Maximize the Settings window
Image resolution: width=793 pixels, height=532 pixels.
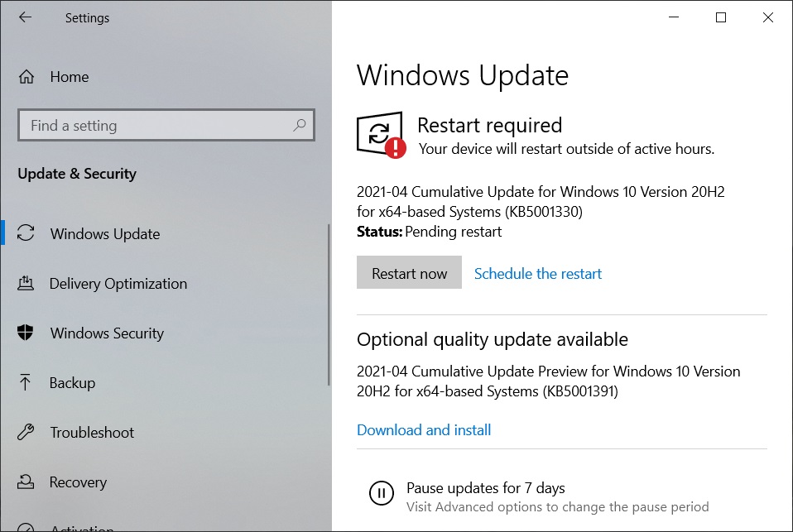(x=721, y=17)
